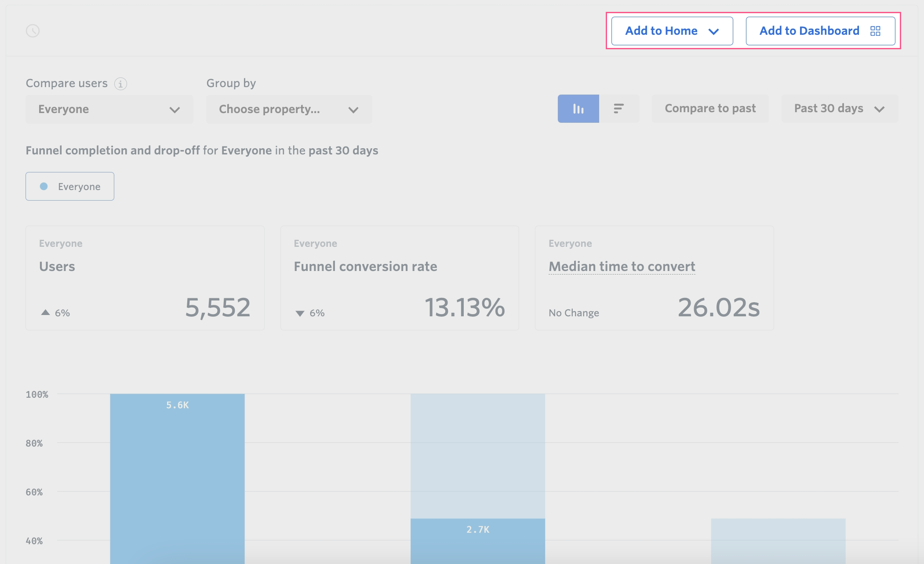The width and height of the screenshot is (924, 564).
Task: Select the Funnel conversion rate card
Action: pos(399,278)
